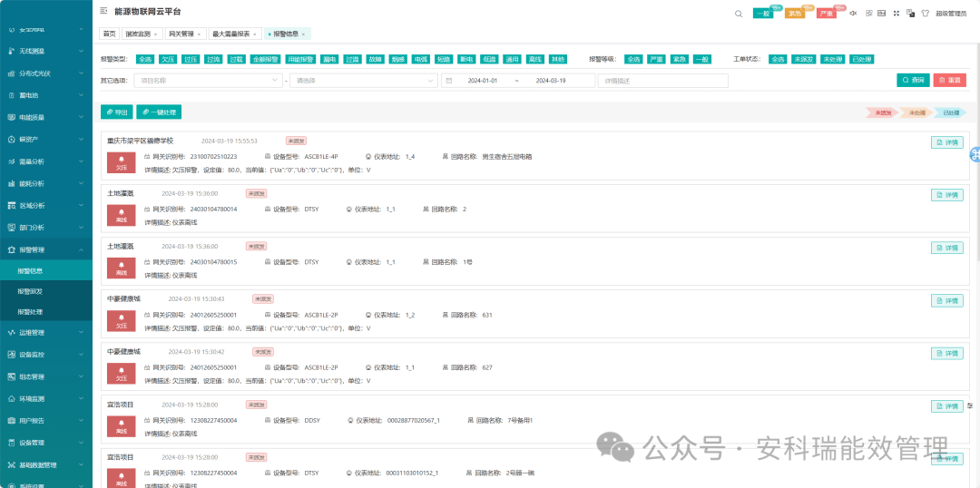Viewport: 980px width, 488px height.
Task: Click the pink 未派发 status legend arrow
Action: 883,112
